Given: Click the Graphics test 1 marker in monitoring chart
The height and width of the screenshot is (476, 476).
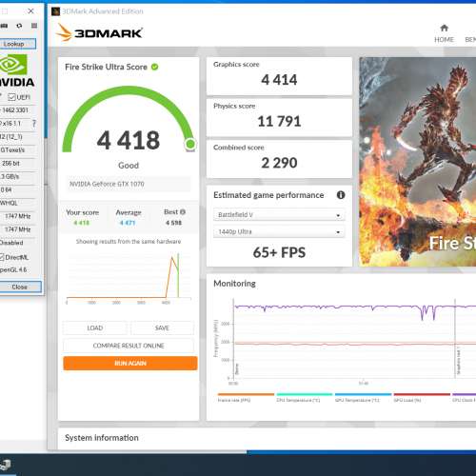Looking at the screenshot, I should click(x=459, y=361).
